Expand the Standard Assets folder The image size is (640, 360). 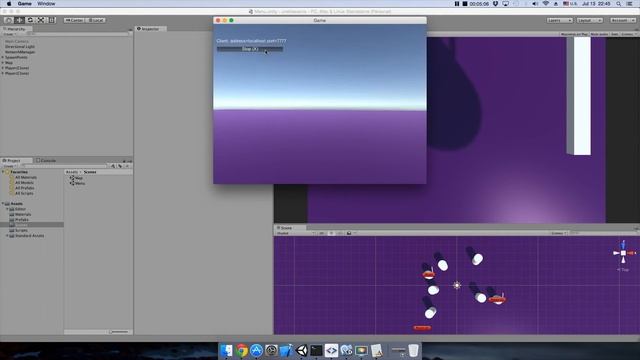[x=7, y=236]
